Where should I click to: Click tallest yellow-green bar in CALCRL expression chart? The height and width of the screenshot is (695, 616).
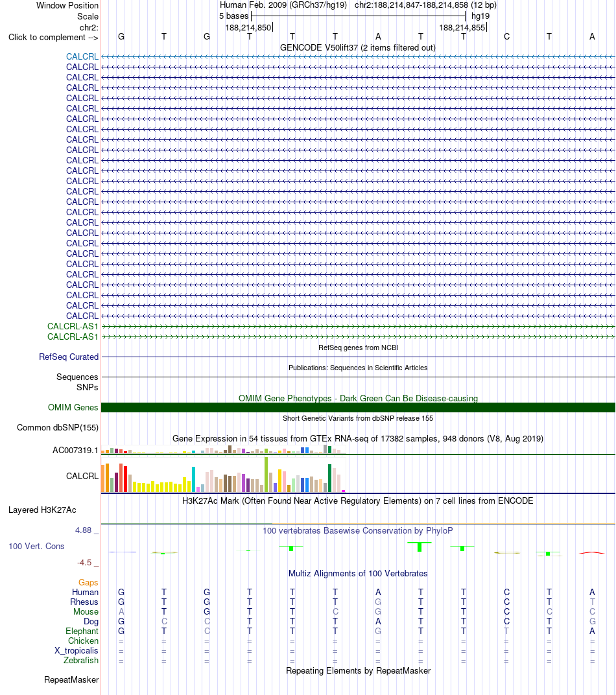click(267, 475)
